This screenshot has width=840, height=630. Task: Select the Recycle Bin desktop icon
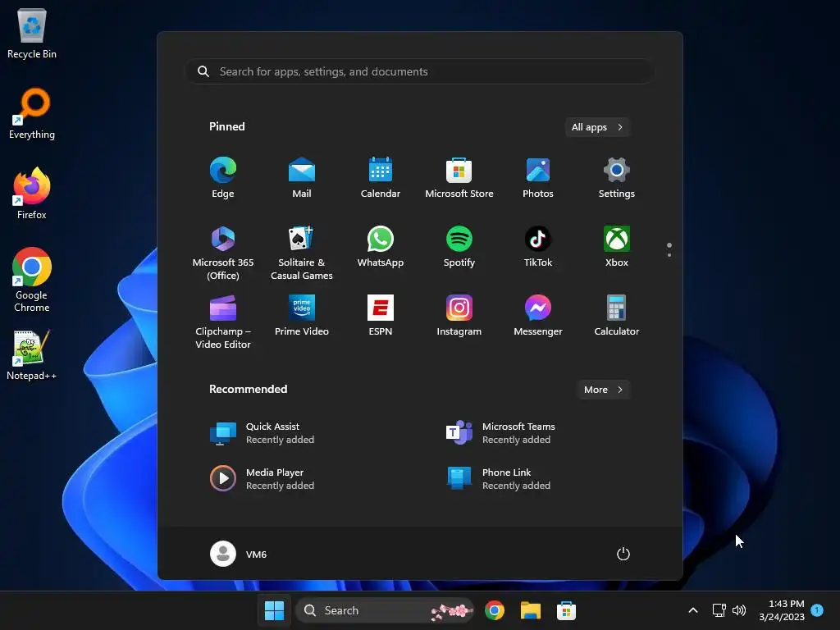coord(32,34)
